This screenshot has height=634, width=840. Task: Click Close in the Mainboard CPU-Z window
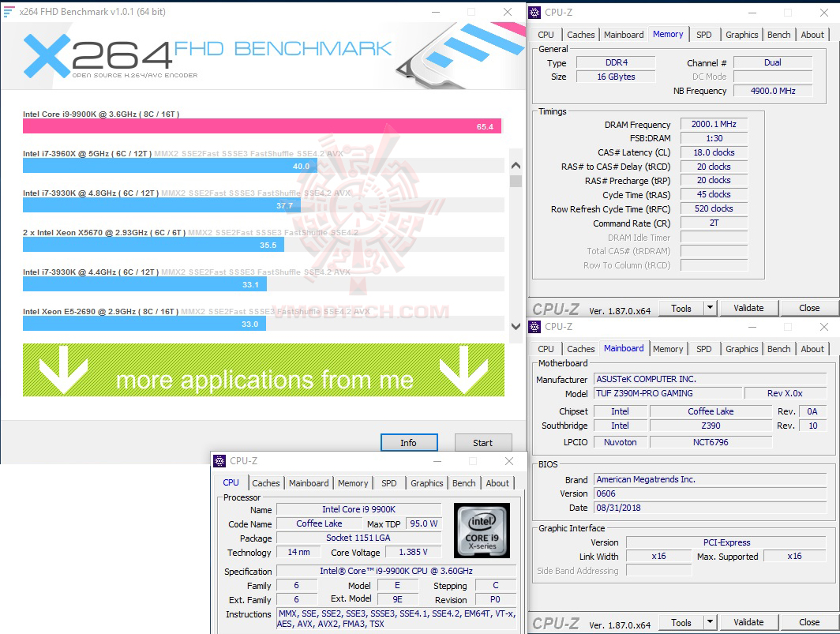tap(809, 623)
